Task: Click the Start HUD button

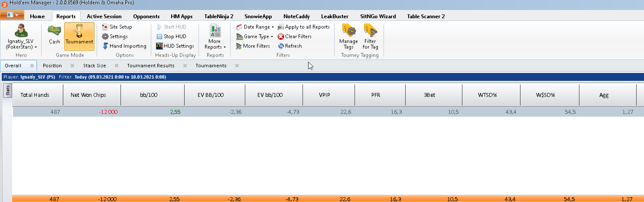Action: click(171, 27)
